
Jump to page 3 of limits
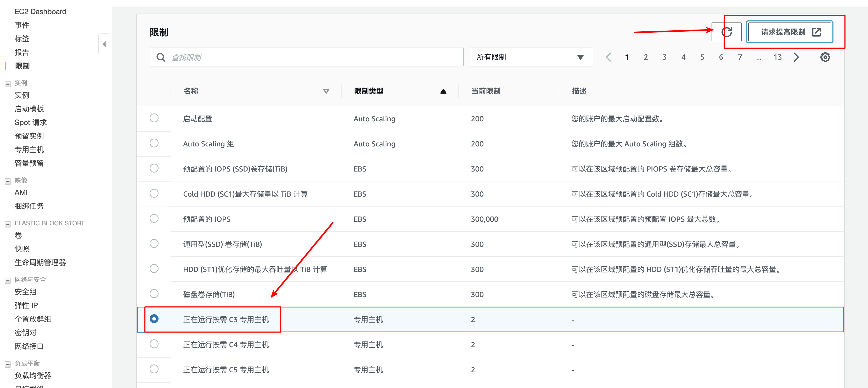coord(664,57)
